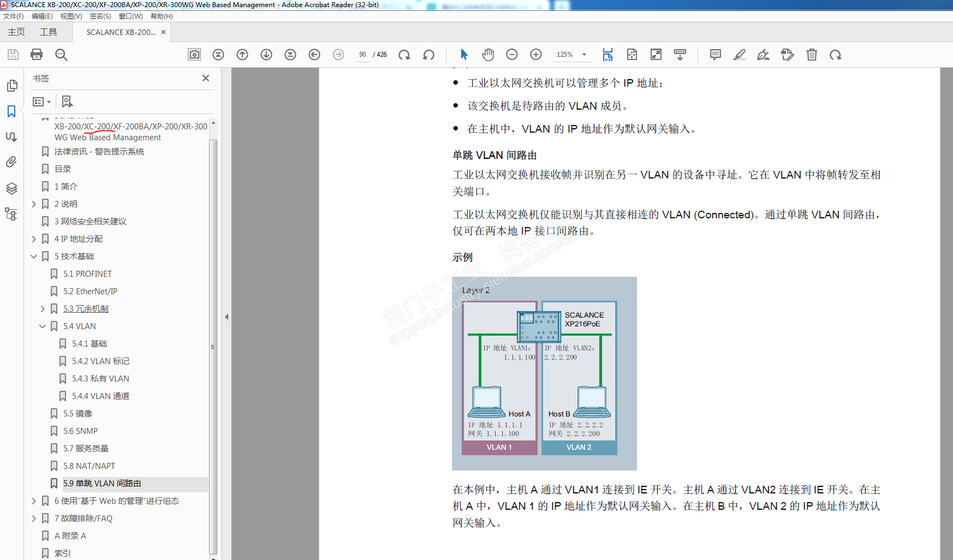Screen dimensions: 953x560
Task: Open the Page Thumbnails panel
Action: pos(11,86)
